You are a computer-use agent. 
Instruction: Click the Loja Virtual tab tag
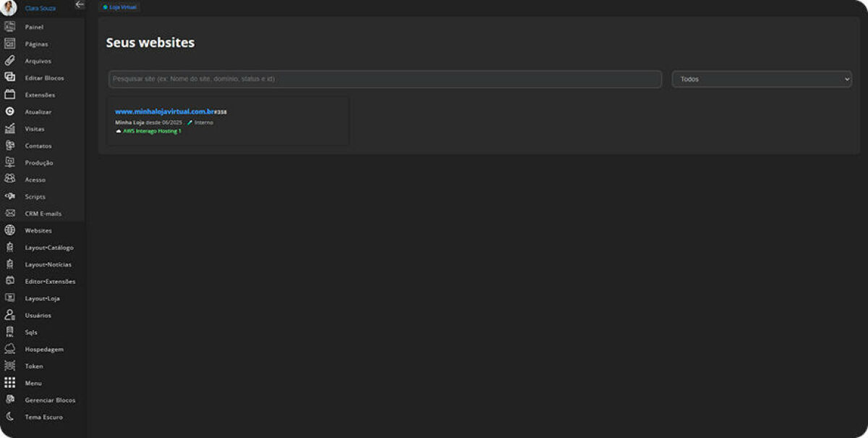119,7
